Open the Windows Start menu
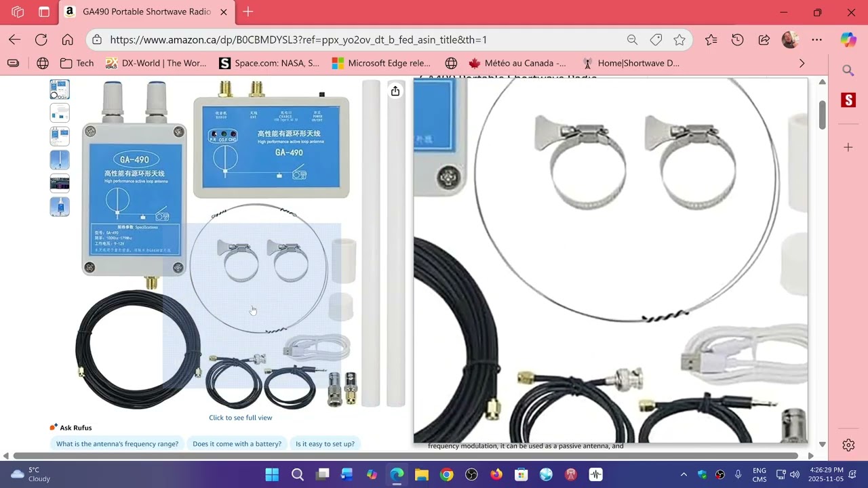 (x=272, y=474)
